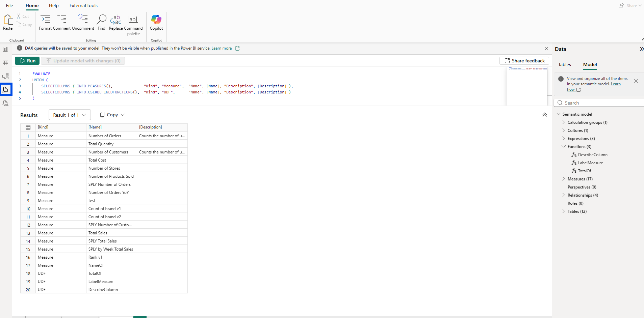This screenshot has height=318, width=644.
Task: Switch to Model view in left sidebar
Action: point(5,76)
